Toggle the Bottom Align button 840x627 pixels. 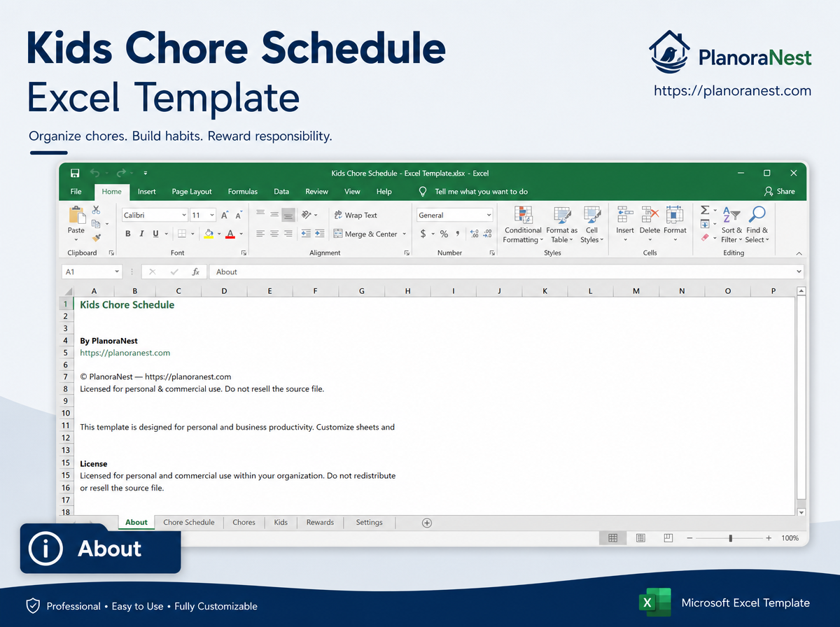tap(288, 215)
